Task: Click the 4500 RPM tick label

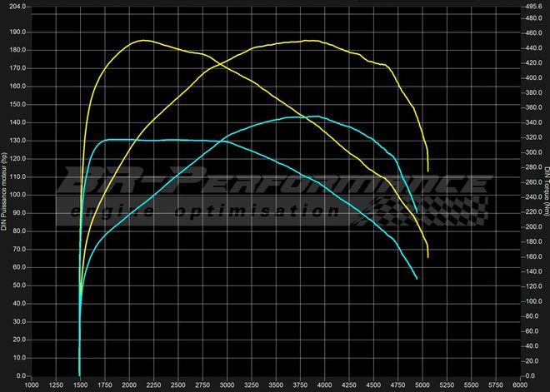Action: 373,386
